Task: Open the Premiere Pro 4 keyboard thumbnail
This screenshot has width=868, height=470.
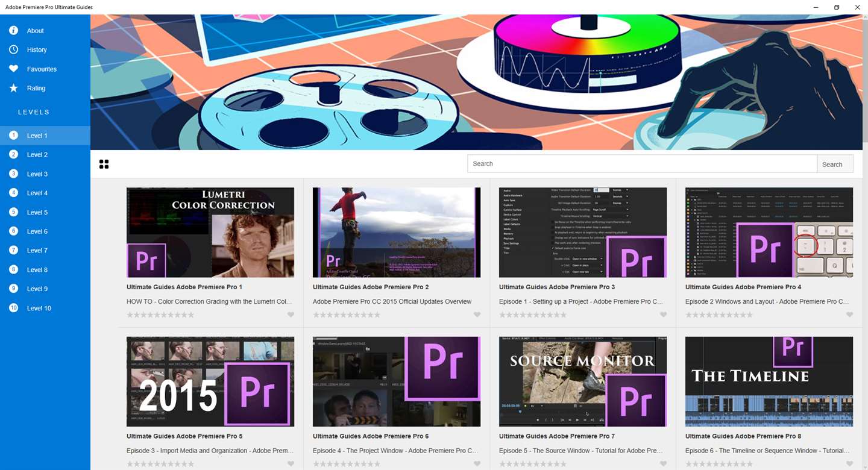Action: 769,232
